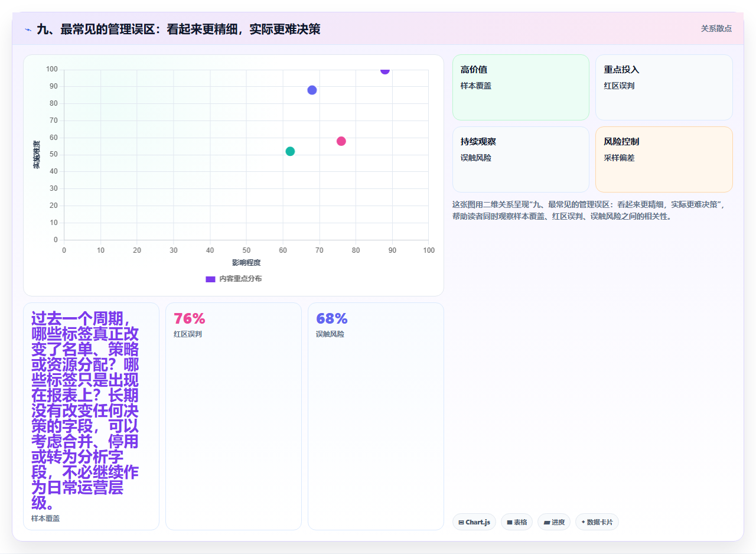This screenshot has width=756, height=554.
Task: Click the lightning icon beside the title
Action: click(28, 29)
